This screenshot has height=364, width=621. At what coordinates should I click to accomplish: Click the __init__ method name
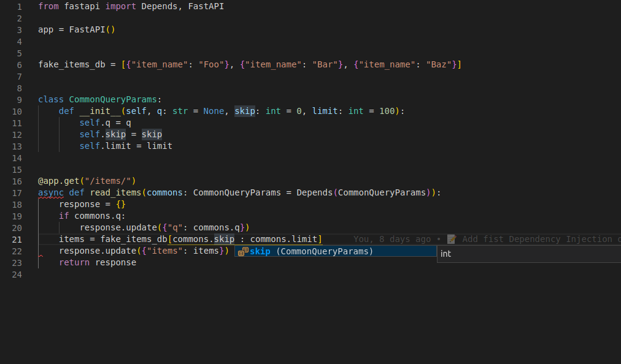100,111
